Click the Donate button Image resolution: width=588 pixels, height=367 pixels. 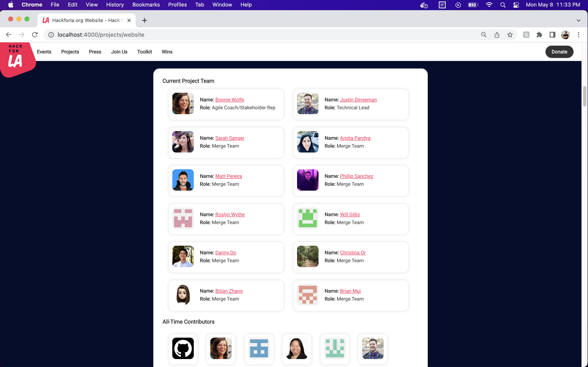tap(559, 52)
